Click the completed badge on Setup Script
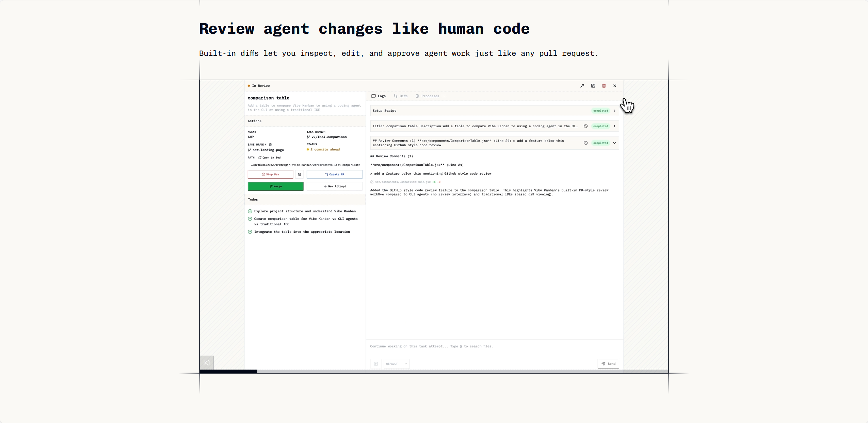The width and height of the screenshot is (868, 423). 600,111
